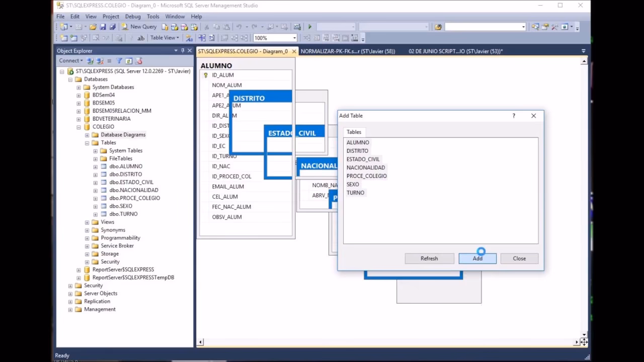
Task: Select ReportServer$SQLEXPRESSTempDB database in tree
Action: (133, 278)
